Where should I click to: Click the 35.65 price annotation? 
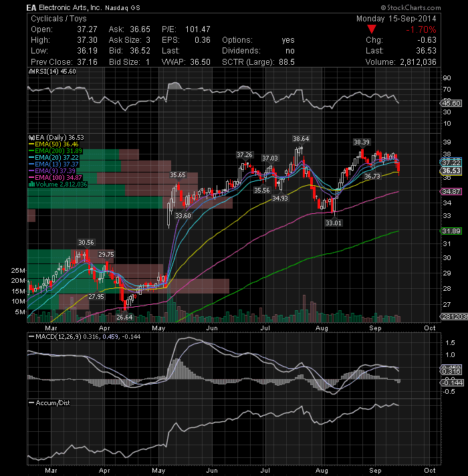coord(178,175)
